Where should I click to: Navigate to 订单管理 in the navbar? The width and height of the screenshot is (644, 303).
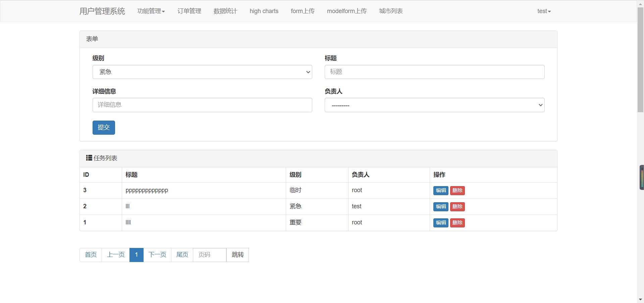click(189, 11)
